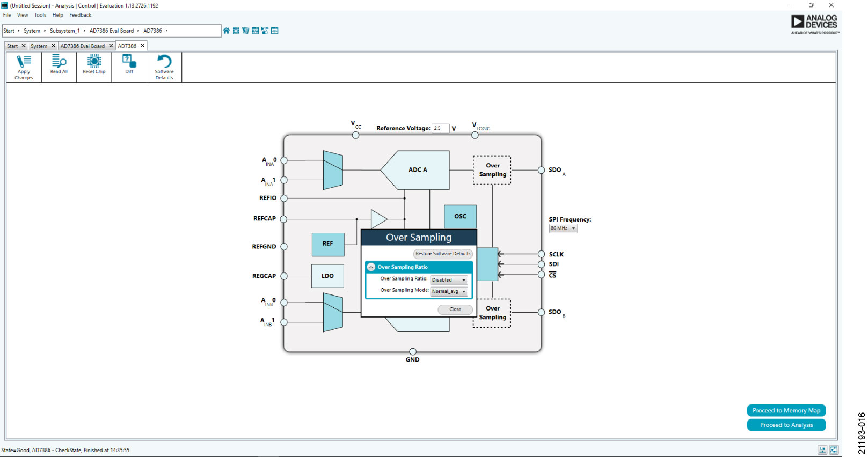
Task: Click the REF block in diagram
Action: [327, 244]
